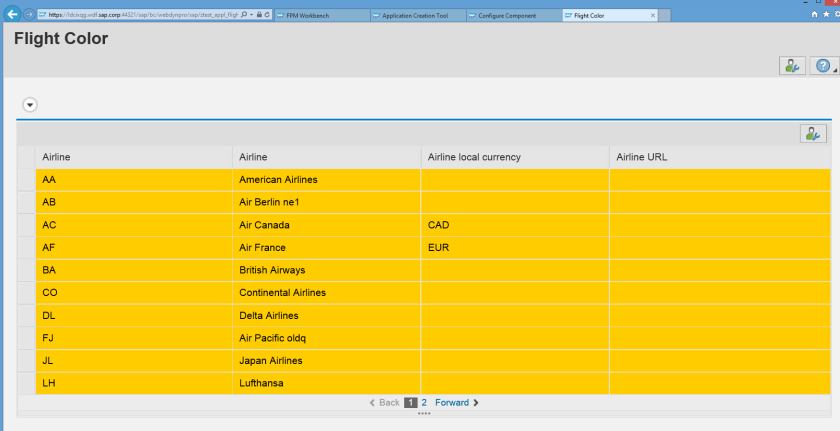Click the Lufthansa cell
840x431 pixels.
pyautogui.click(x=327, y=383)
